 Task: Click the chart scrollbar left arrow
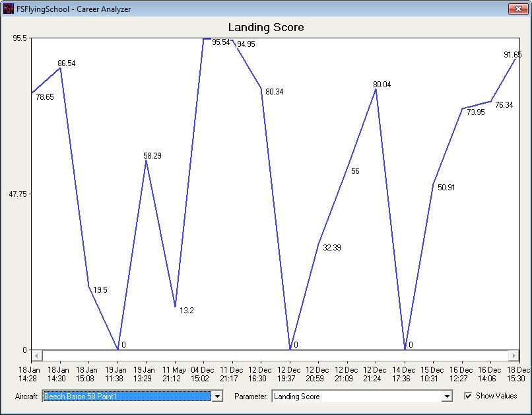point(36,356)
